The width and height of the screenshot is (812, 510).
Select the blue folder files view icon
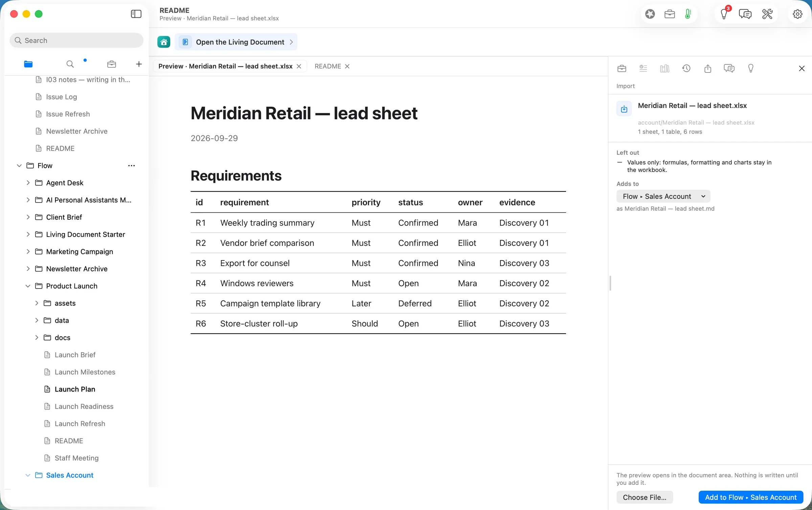click(28, 64)
